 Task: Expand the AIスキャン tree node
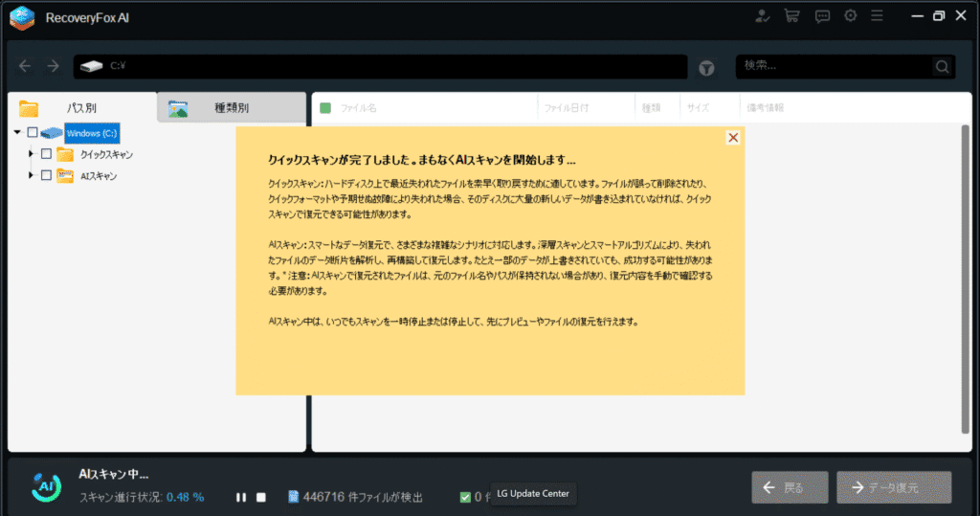30,175
